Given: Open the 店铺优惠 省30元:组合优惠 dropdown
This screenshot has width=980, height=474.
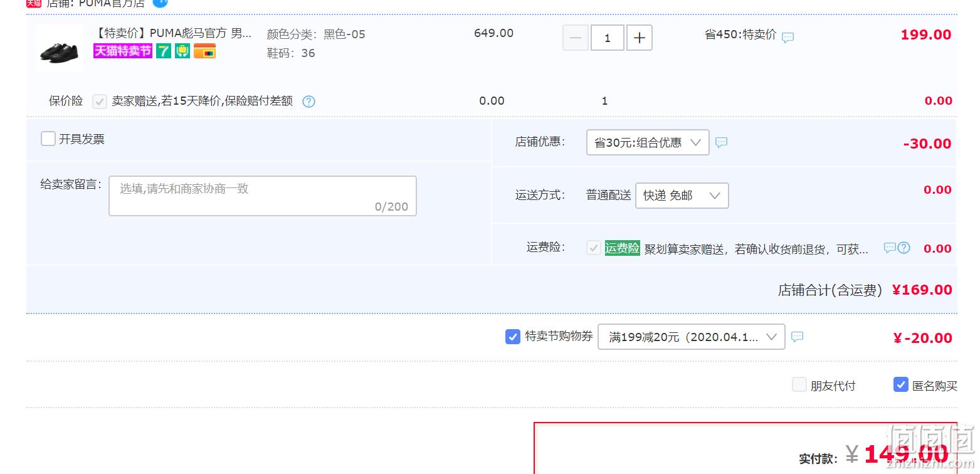Looking at the screenshot, I should pos(648,142).
